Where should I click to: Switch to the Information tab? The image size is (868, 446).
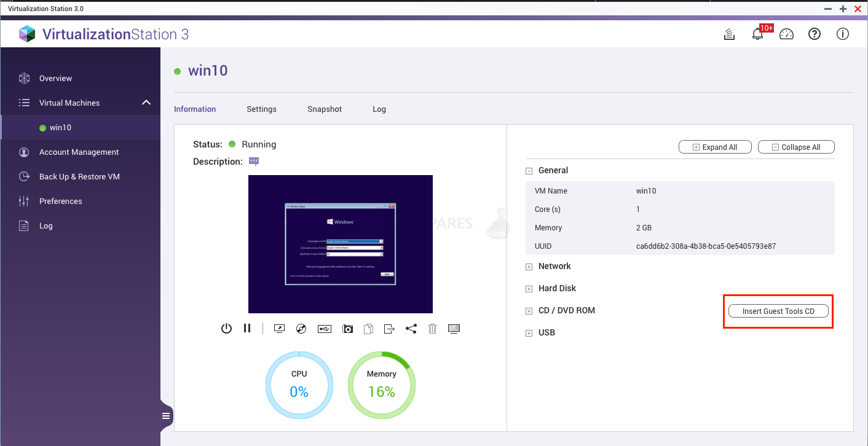click(x=195, y=109)
